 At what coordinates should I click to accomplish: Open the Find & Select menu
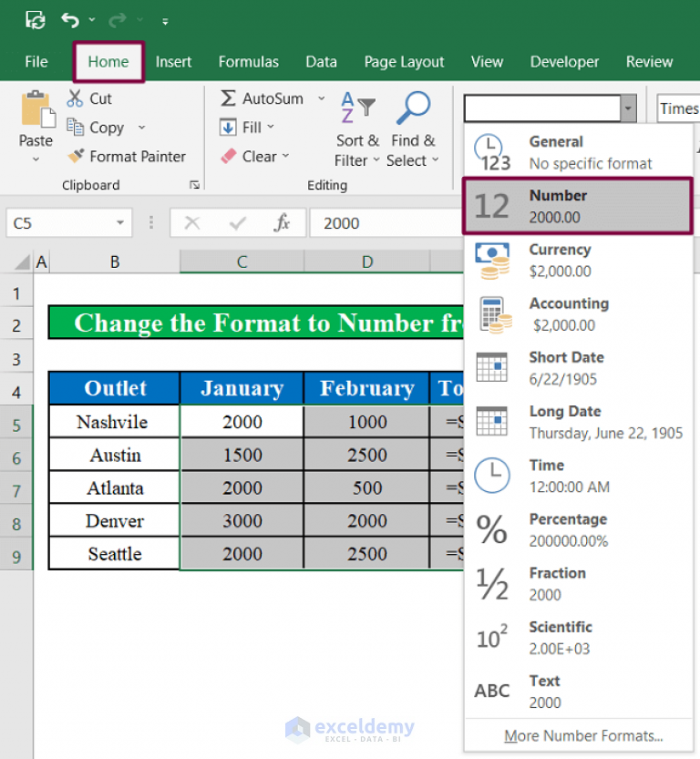pyautogui.click(x=413, y=129)
